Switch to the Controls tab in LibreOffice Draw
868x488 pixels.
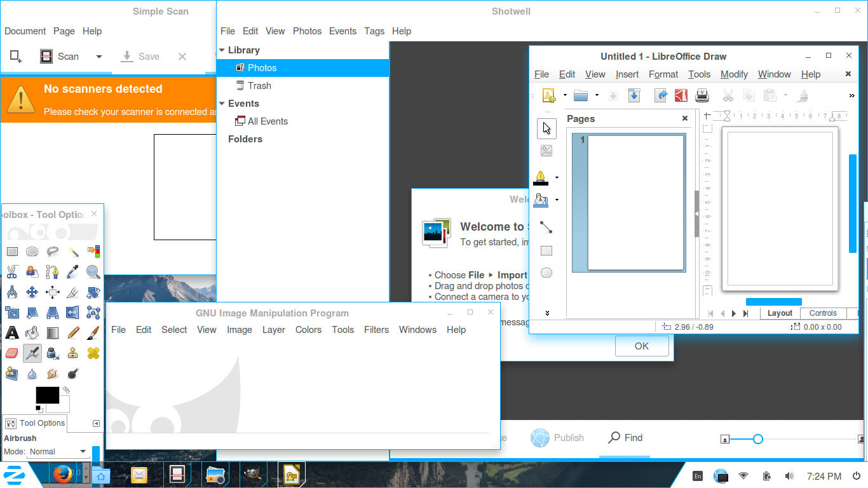point(822,313)
